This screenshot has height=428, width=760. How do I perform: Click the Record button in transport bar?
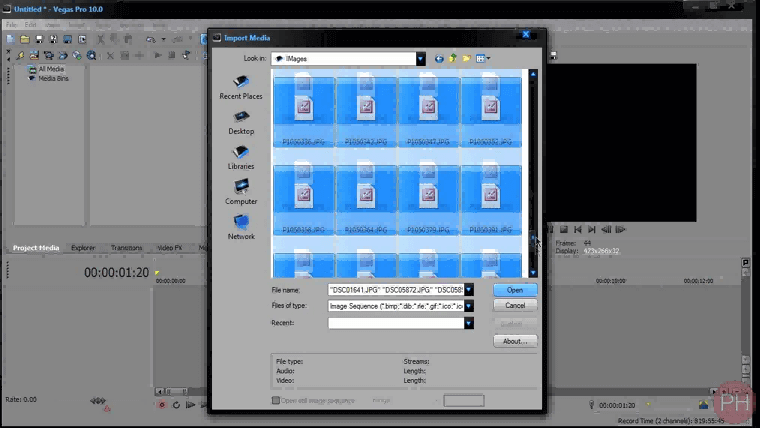point(162,405)
